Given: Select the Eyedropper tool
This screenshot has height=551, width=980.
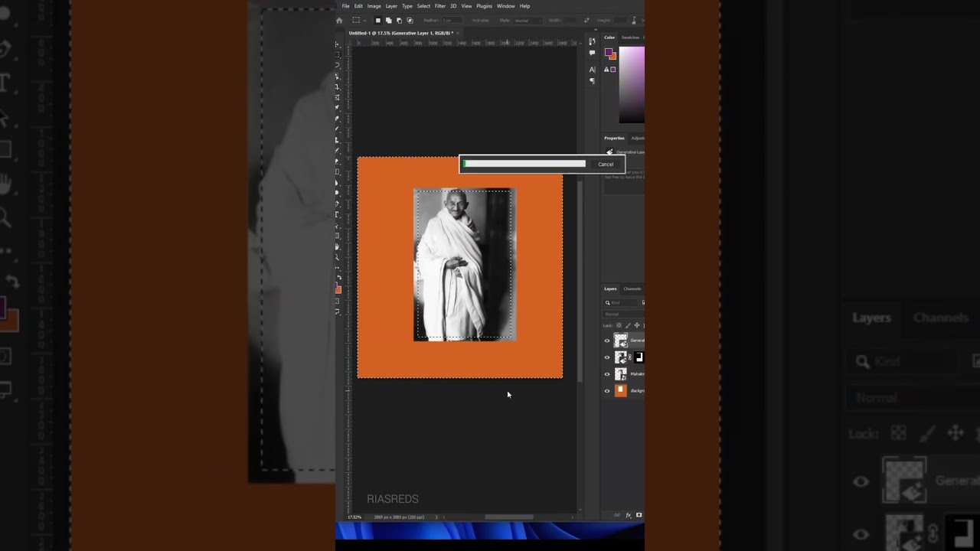Looking at the screenshot, I should point(338,109).
